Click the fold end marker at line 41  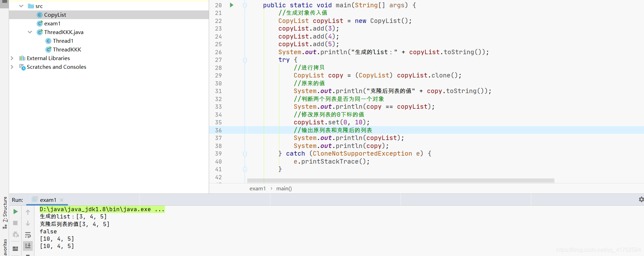pos(245,169)
